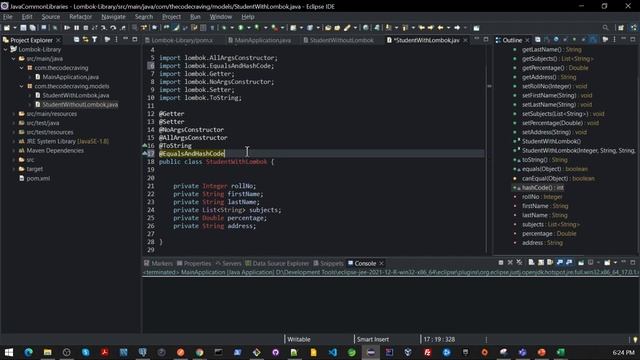Click Collapse All icon in Project Explorer

(76, 40)
